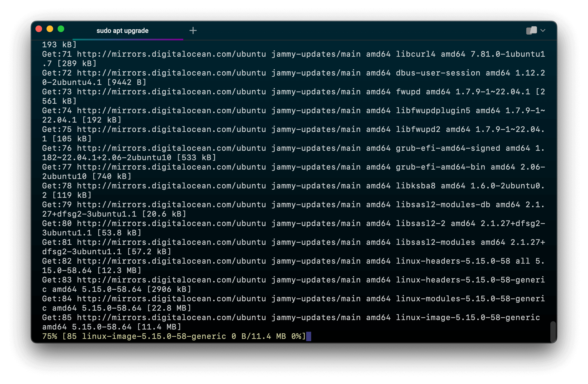
Task: Open a new tab with plus icon
Action: (x=193, y=30)
